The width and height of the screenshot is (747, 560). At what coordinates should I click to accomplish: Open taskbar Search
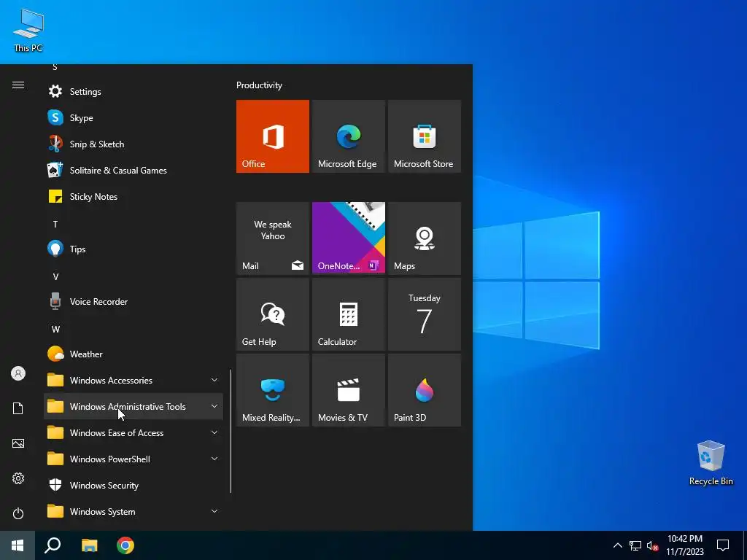[53, 545]
